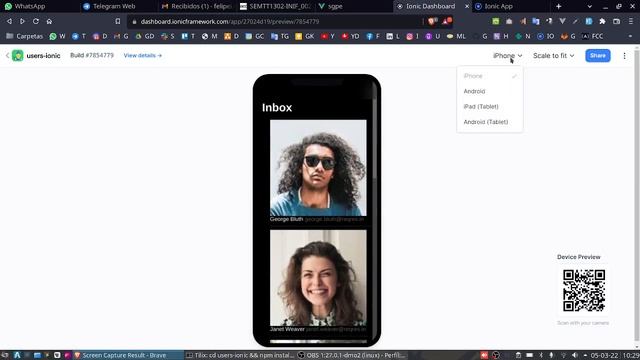Expand the Scale to fit dropdown

tap(553, 56)
